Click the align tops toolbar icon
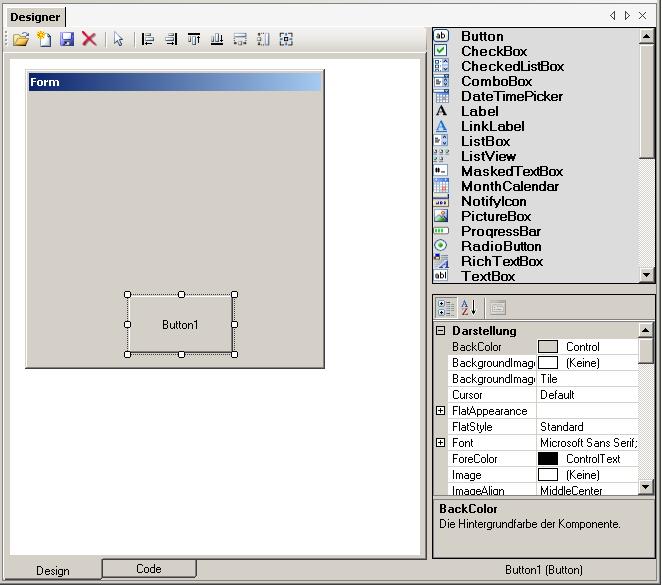662x585 pixels. pyautogui.click(x=194, y=39)
